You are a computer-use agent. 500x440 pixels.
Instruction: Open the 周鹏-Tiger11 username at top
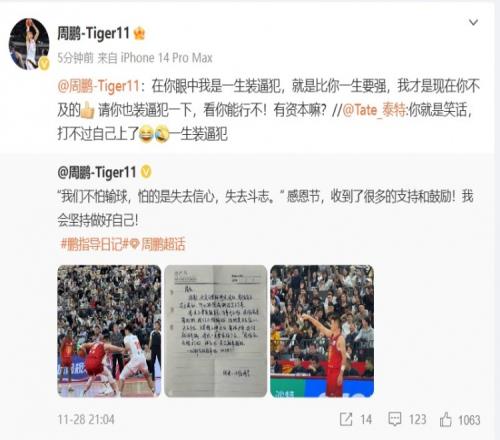tap(93, 33)
